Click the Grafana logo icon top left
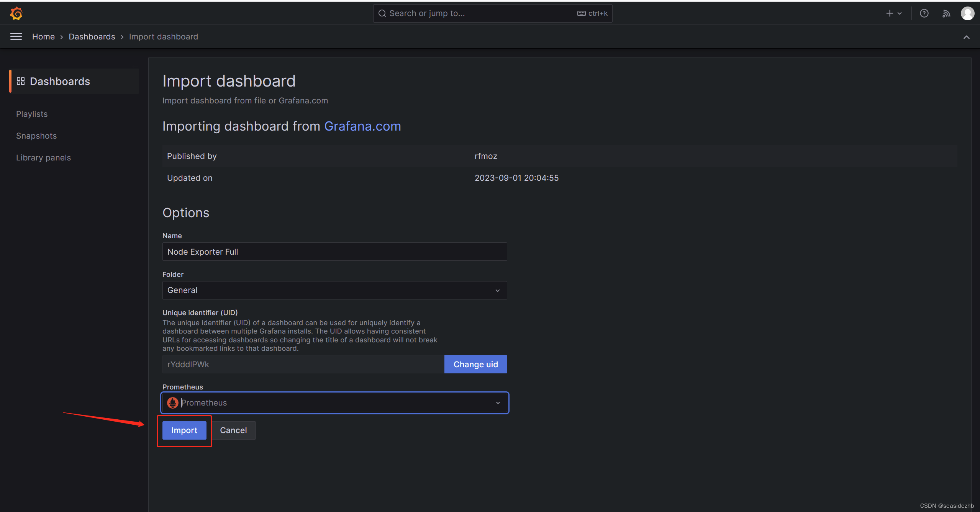 [x=16, y=13]
